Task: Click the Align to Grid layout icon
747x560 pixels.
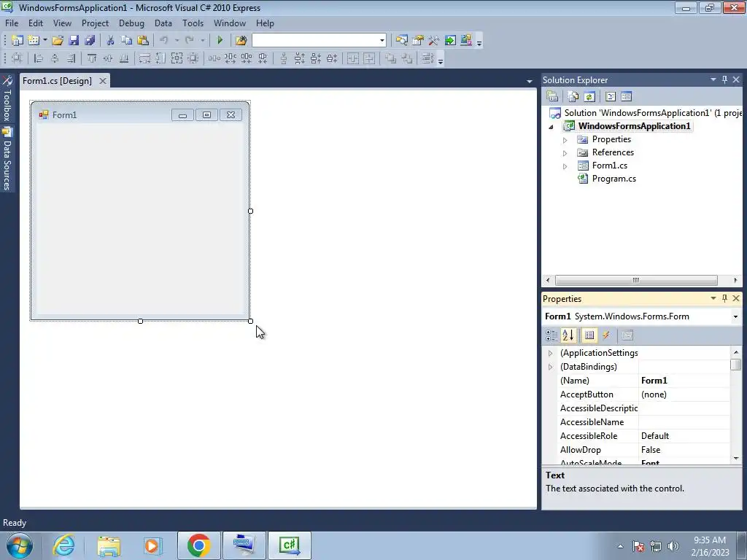Action: 17,58
